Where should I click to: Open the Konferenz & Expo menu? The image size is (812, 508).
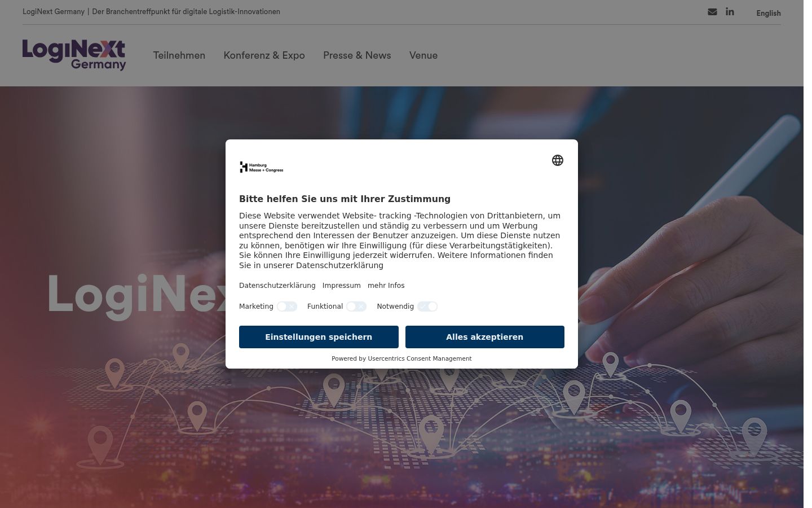[x=264, y=55]
